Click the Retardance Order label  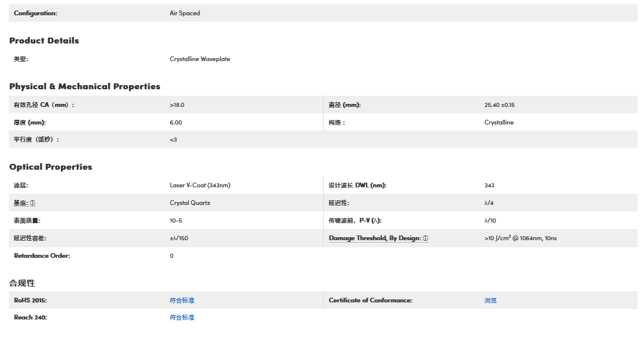pyautogui.click(x=42, y=255)
